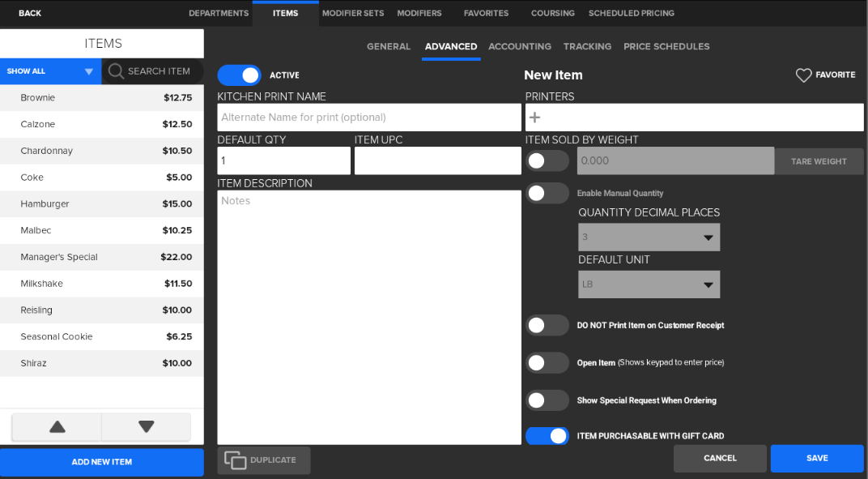Expand Quantity Decimal Places dropdown

click(649, 237)
